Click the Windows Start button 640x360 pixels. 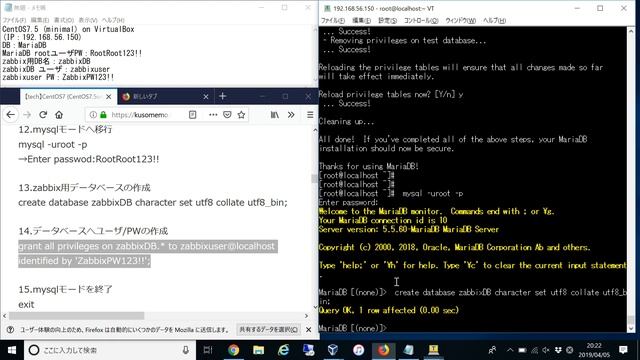(x=12, y=350)
